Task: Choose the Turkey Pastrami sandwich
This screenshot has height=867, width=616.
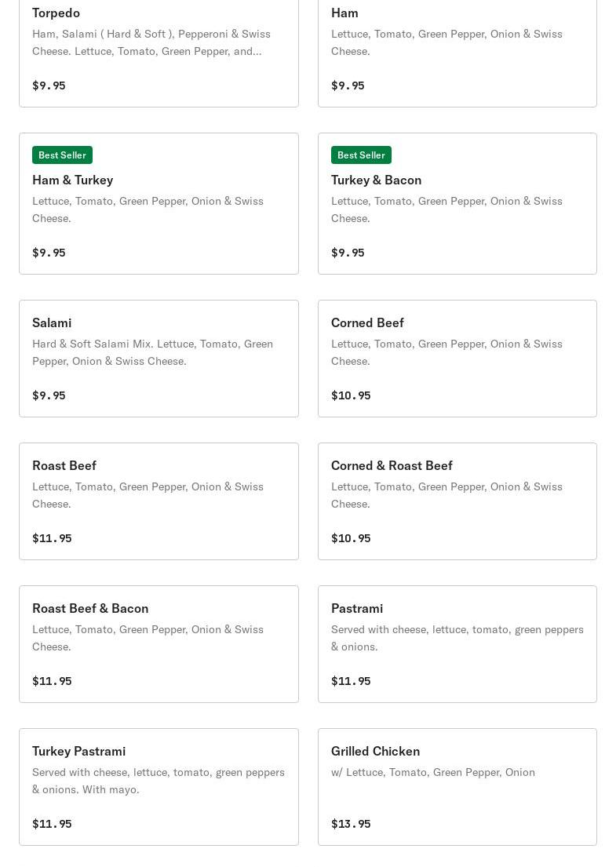Action: [x=78, y=751]
